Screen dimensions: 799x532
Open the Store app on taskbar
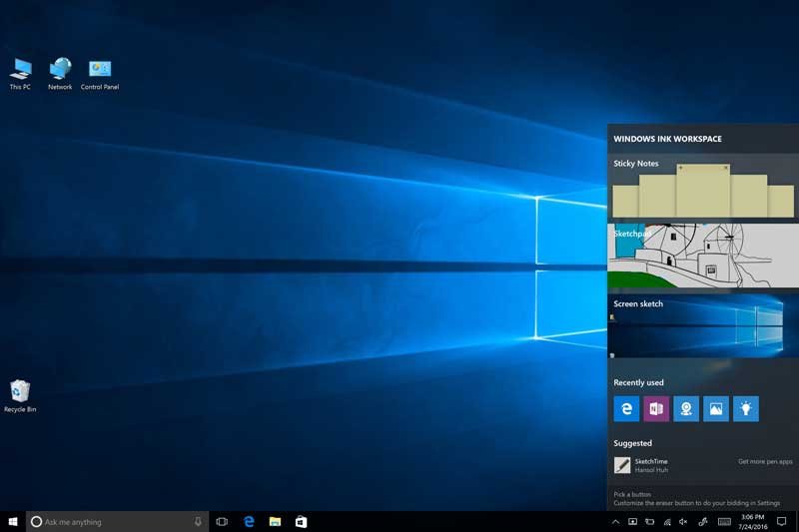point(302,522)
